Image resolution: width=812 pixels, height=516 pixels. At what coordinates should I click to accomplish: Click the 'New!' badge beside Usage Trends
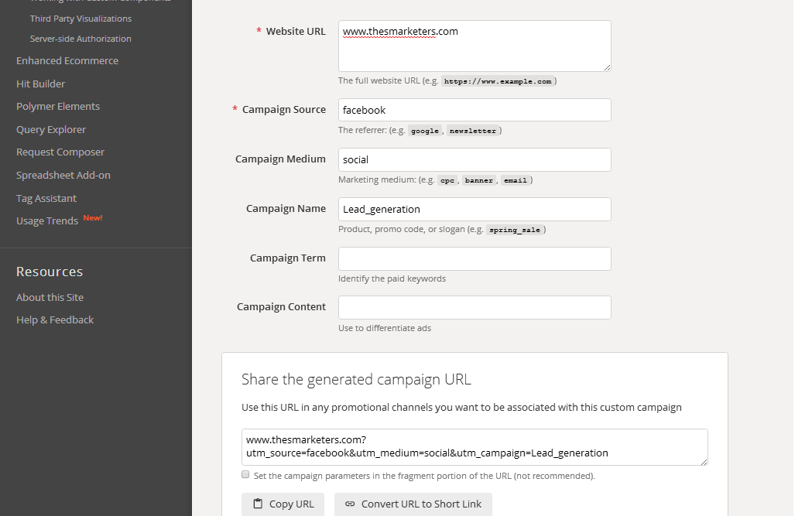[x=93, y=218]
